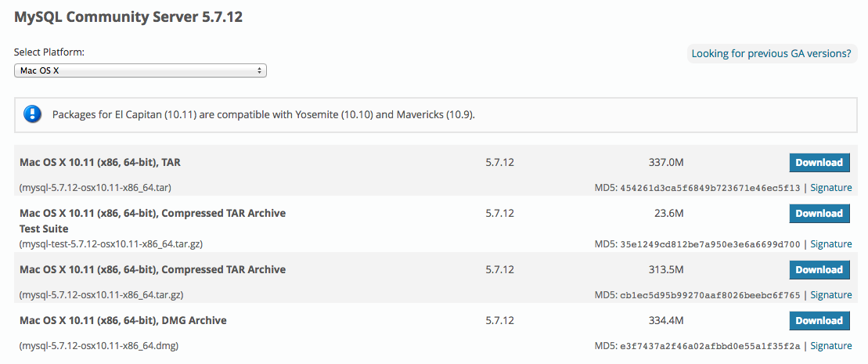
Task: Open Signature link for DMG archive
Action: [830, 346]
